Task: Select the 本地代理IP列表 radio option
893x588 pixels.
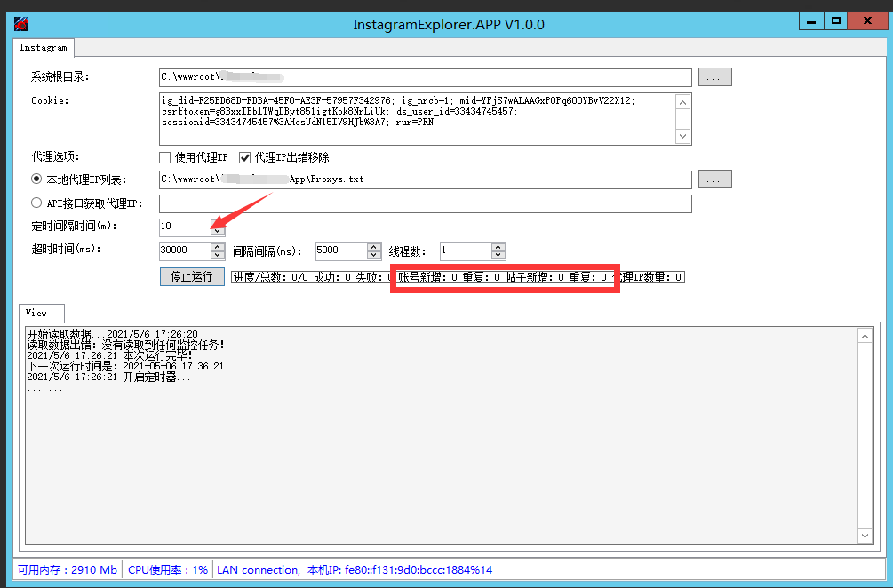Action: pyautogui.click(x=36, y=179)
